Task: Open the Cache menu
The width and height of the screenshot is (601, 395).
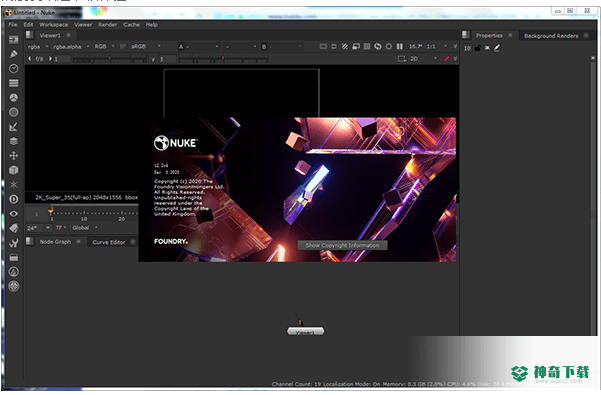Action: pyautogui.click(x=131, y=25)
